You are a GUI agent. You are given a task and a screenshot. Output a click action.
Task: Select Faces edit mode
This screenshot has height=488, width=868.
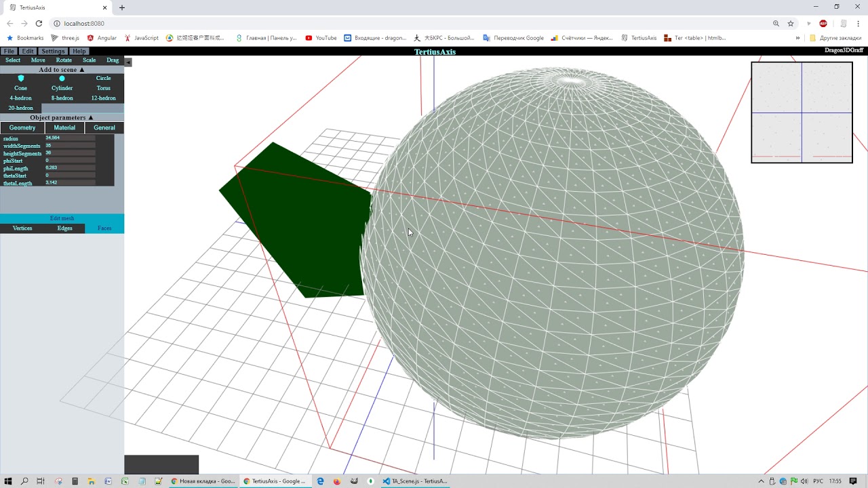coord(104,228)
